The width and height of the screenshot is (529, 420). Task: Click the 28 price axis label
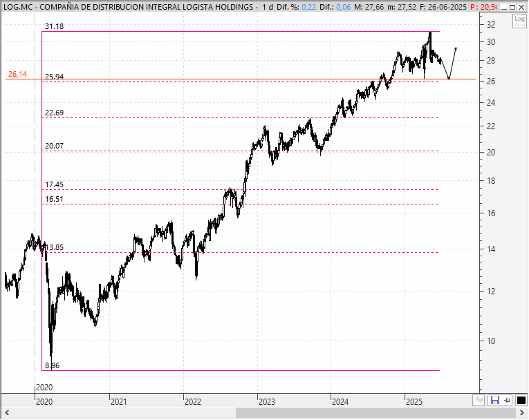[x=491, y=61]
